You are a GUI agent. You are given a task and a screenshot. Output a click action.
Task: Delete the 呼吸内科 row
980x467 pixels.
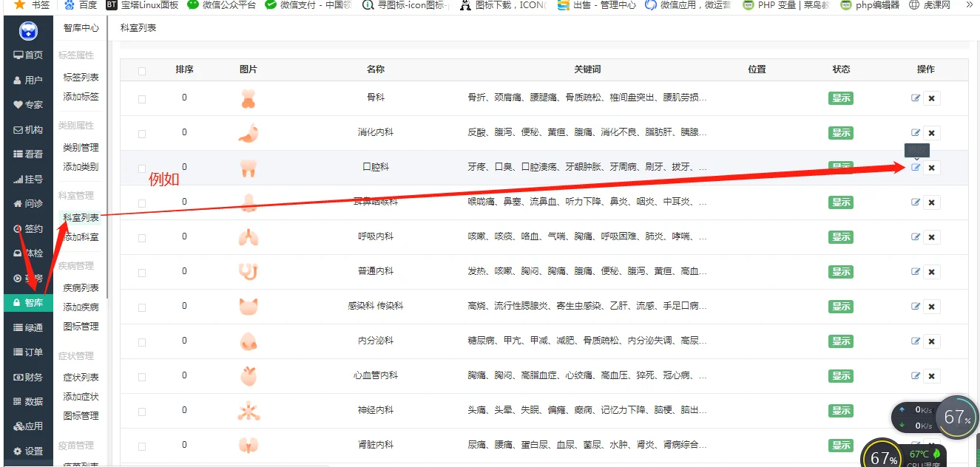[931, 237]
